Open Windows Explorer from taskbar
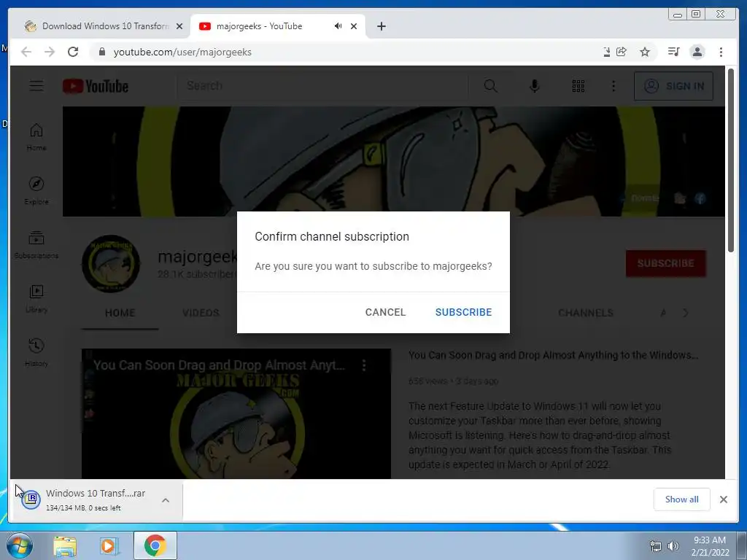This screenshot has height=560, width=747. coord(65,545)
